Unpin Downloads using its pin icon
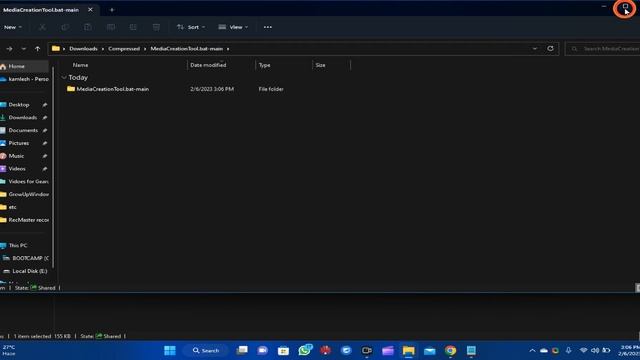Viewport: 640px width, 360px height. pos(44,118)
